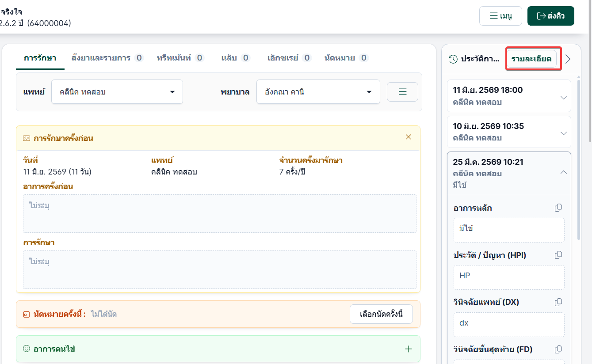Click the อาการครั้งก่อน text box
This screenshot has width=592, height=364.
click(220, 213)
